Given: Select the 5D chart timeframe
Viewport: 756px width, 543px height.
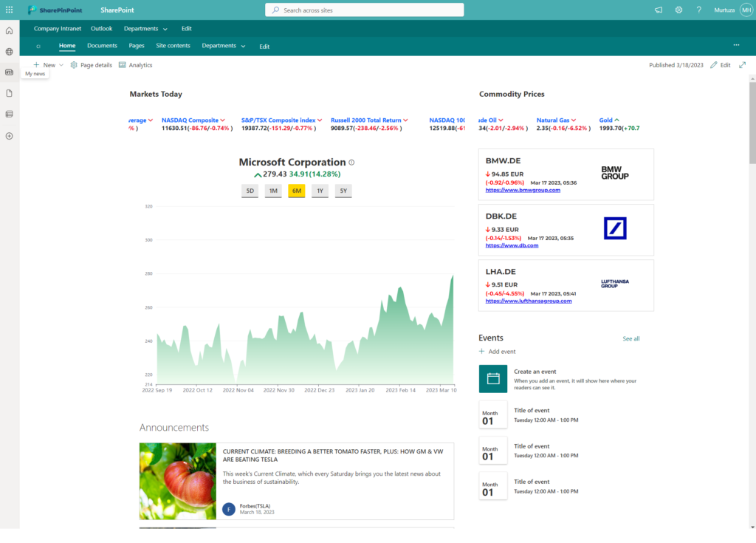Looking at the screenshot, I should point(250,190).
